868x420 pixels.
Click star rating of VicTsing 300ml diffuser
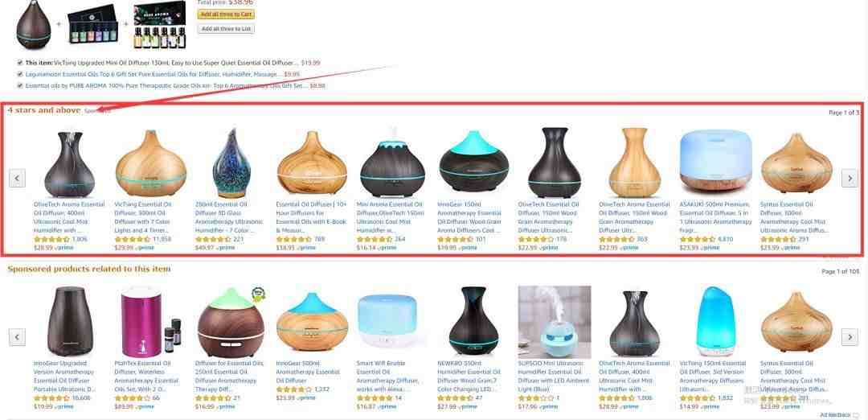pos(133,239)
